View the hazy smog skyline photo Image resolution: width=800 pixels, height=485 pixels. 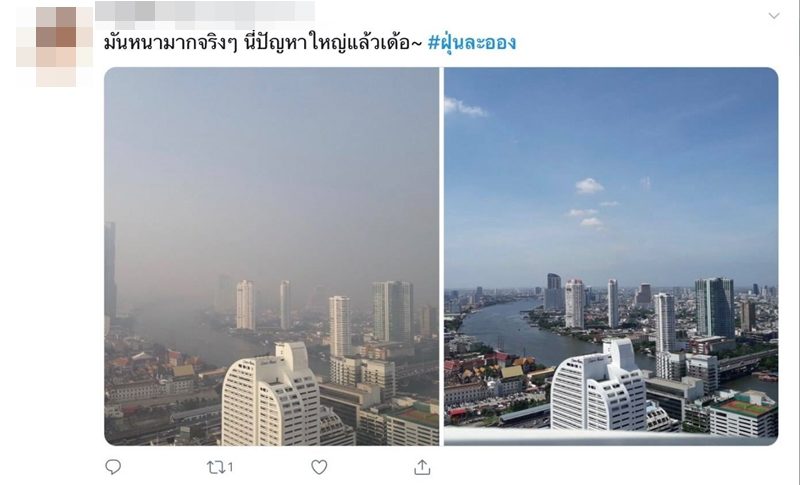[271, 257]
